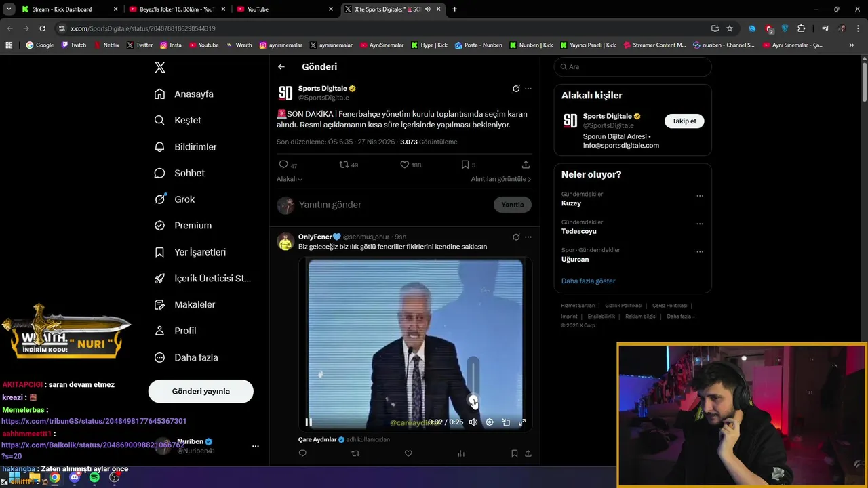Open Alıntıları görüntüle link
The image size is (868, 488).
tap(501, 179)
